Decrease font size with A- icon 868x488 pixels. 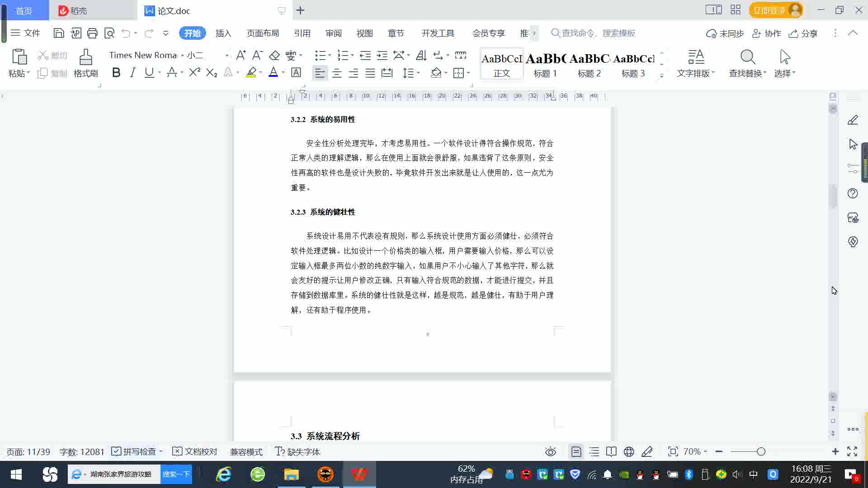click(x=257, y=55)
